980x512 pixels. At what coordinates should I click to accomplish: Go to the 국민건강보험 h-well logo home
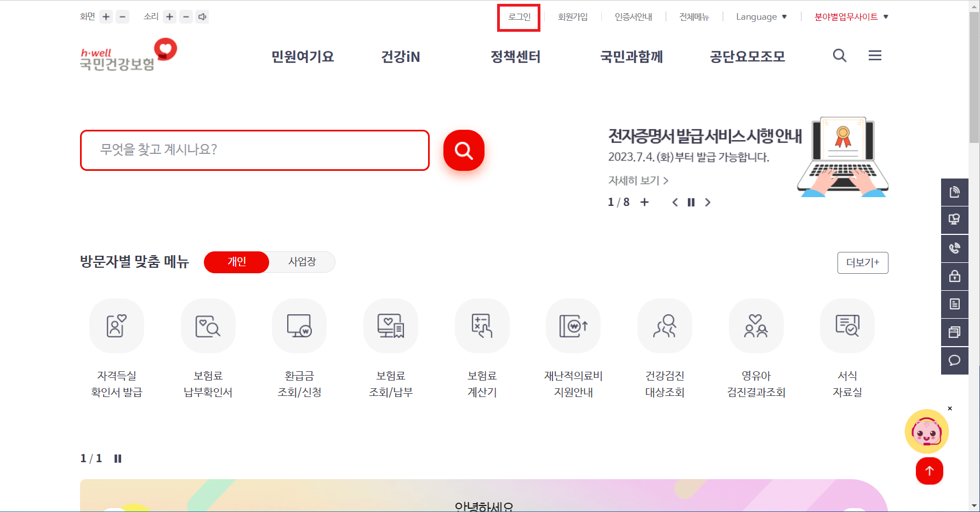[x=128, y=55]
